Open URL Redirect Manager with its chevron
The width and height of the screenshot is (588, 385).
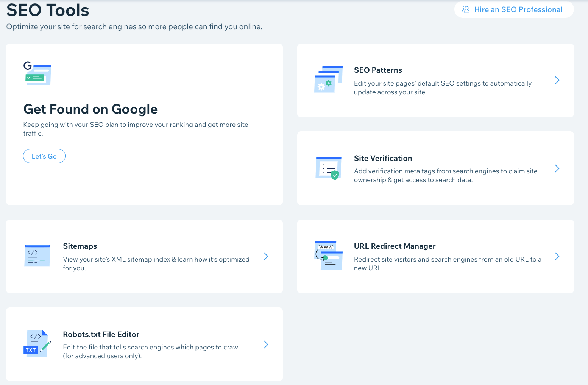pos(557,256)
